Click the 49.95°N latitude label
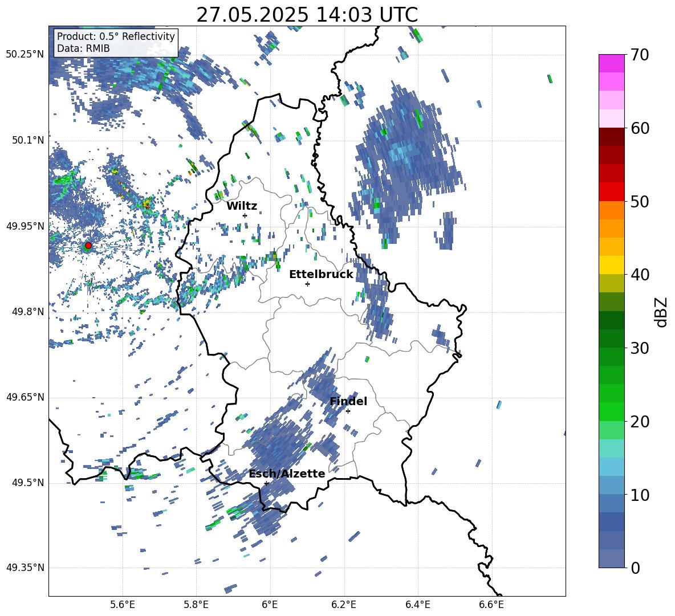The width and height of the screenshot is (675, 616). [25, 226]
